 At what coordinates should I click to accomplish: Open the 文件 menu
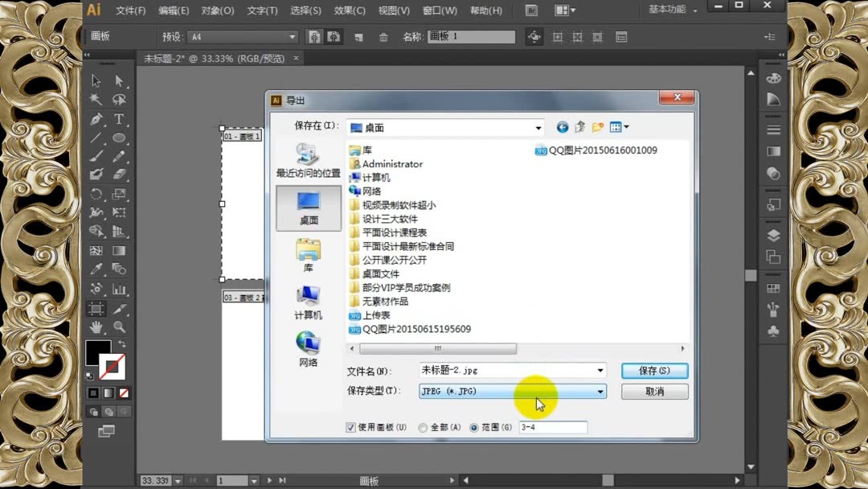click(131, 10)
